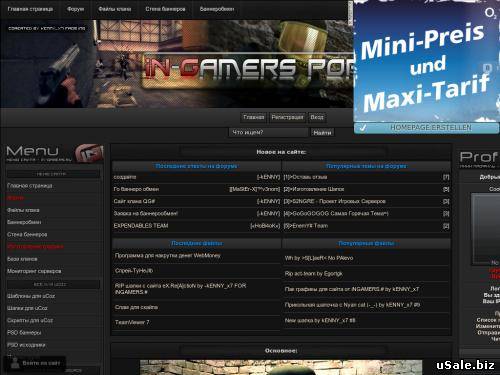
Task: Click the Главная button below the banner
Action: (x=254, y=117)
